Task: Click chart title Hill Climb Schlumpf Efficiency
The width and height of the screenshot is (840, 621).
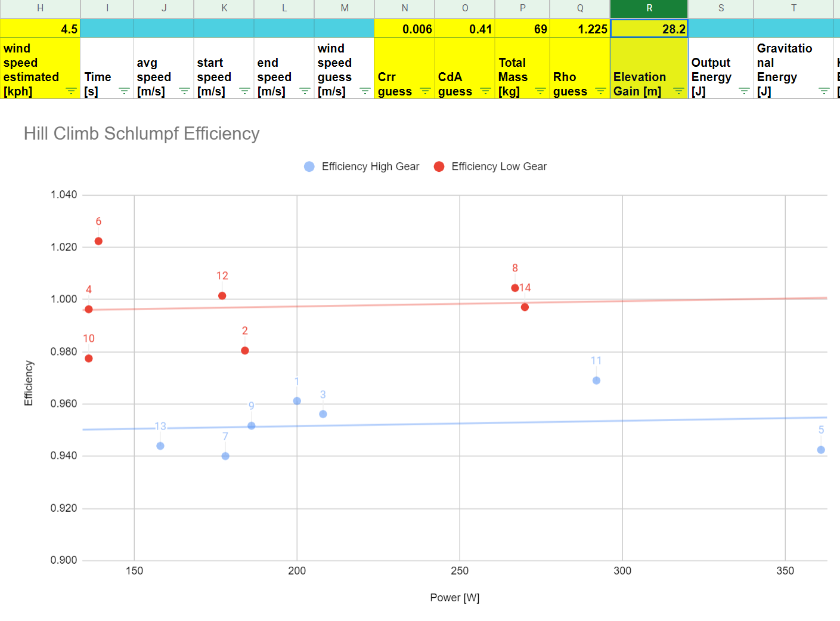Action: (141, 134)
